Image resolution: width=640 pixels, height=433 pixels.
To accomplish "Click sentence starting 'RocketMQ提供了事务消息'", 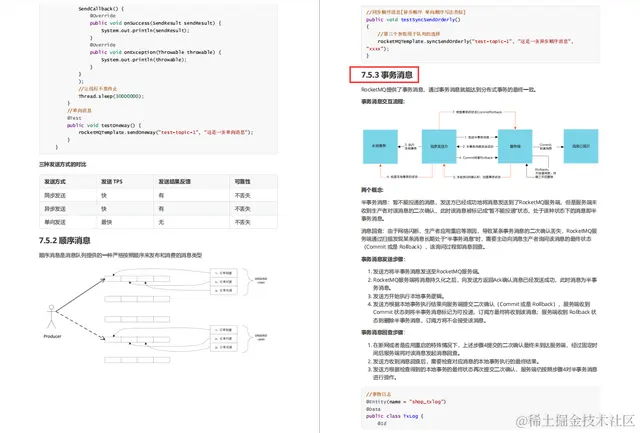I will click(448, 89).
